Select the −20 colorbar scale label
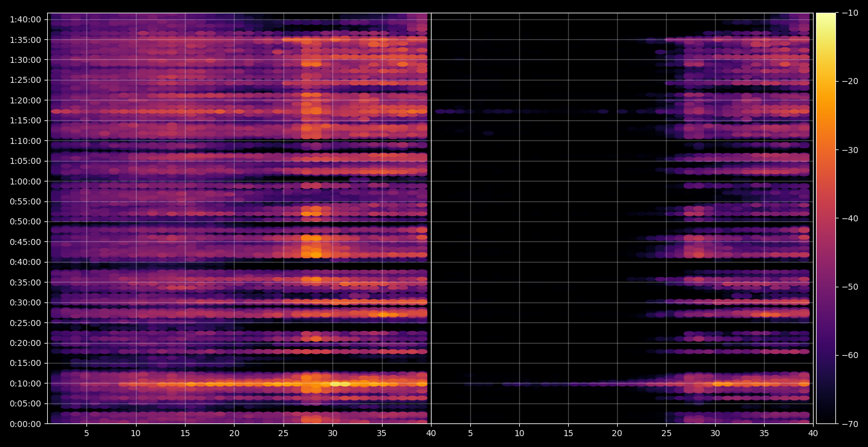 [850, 81]
